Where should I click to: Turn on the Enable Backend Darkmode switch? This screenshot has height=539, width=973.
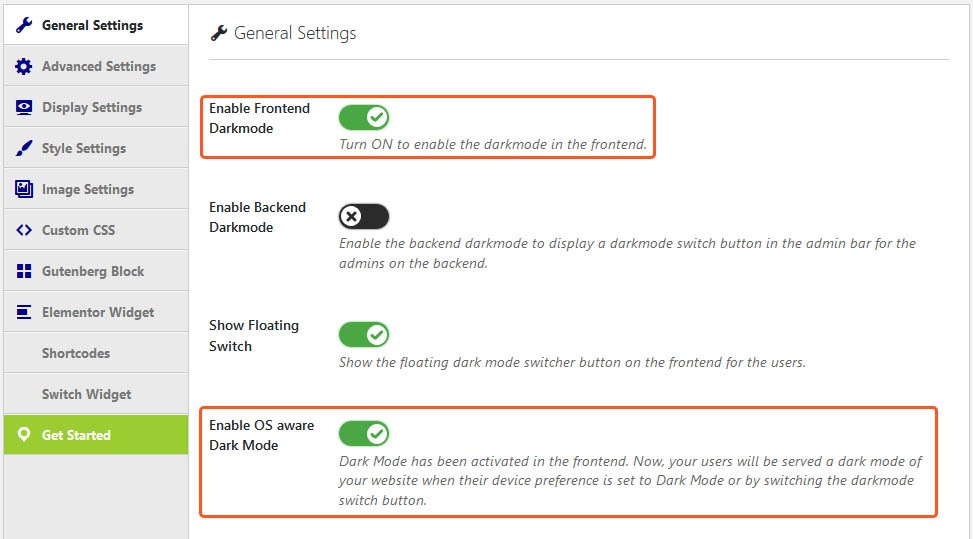(x=364, y=216)
